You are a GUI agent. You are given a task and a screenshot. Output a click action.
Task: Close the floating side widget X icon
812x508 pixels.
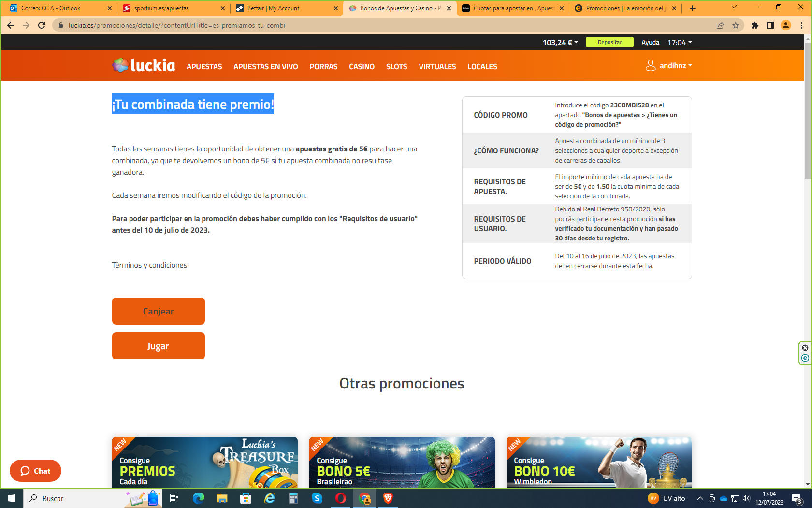805,348
